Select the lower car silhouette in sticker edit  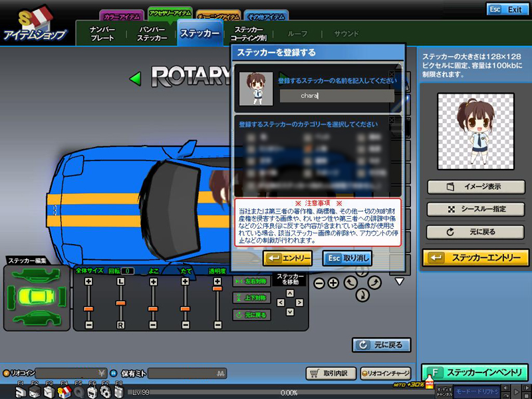point(37,319)
